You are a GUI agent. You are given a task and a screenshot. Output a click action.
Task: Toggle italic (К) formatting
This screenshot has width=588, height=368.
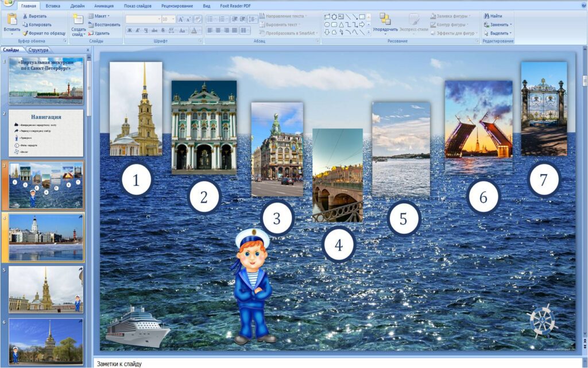(138, 30)
